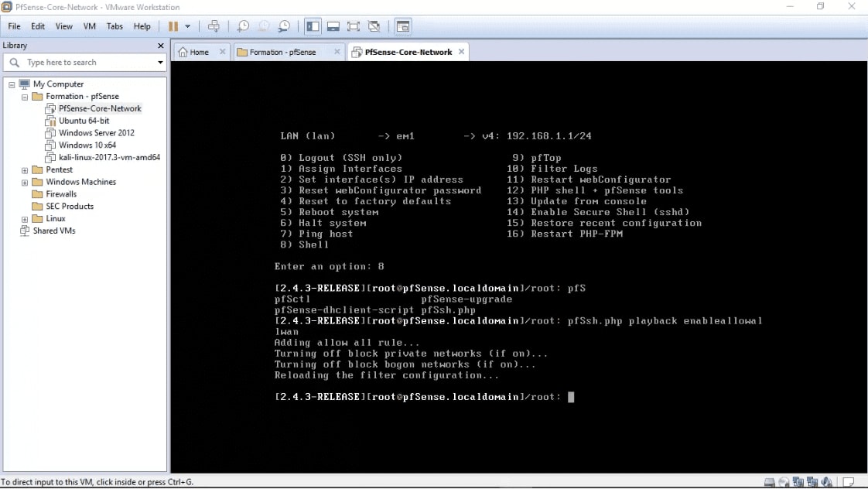Select the SEC Products folder
The height and width of the screenshot is (489, 868).
[69, 206]
